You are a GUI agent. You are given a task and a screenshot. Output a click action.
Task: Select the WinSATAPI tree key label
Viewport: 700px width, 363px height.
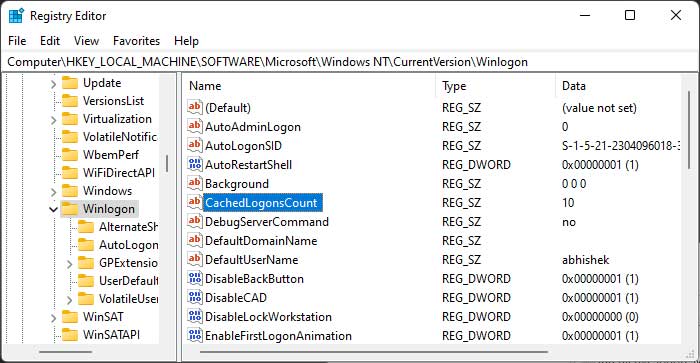click(x=111, y=335)
